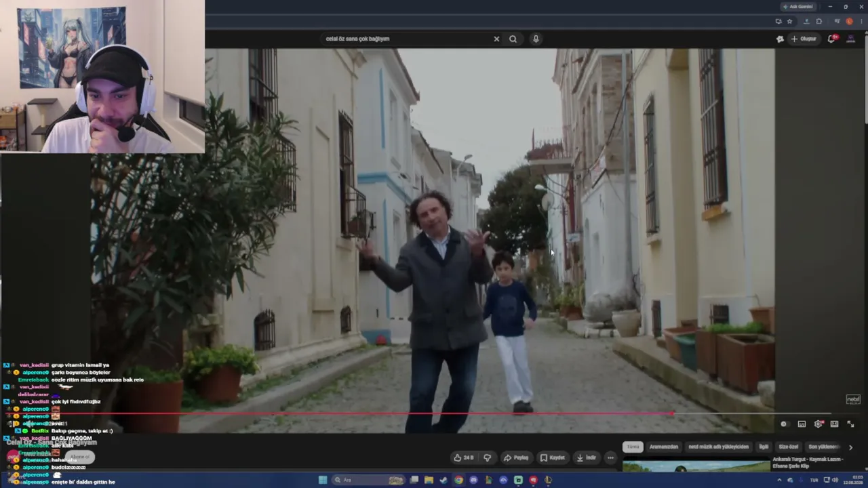Click the Windows taskbar search box
Image resolution: width=868 pixels, height=488 pixels.
(x=368, y=480)
